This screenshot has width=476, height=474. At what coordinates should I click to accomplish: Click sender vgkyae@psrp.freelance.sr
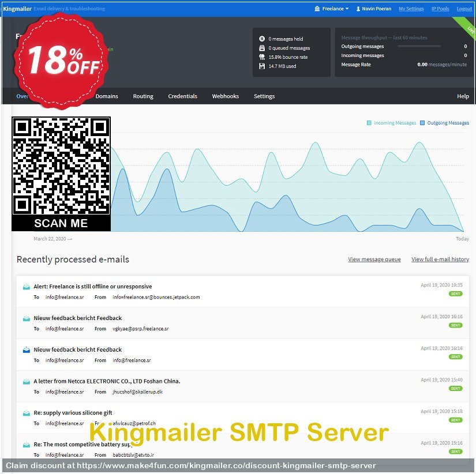coord(141,329)
